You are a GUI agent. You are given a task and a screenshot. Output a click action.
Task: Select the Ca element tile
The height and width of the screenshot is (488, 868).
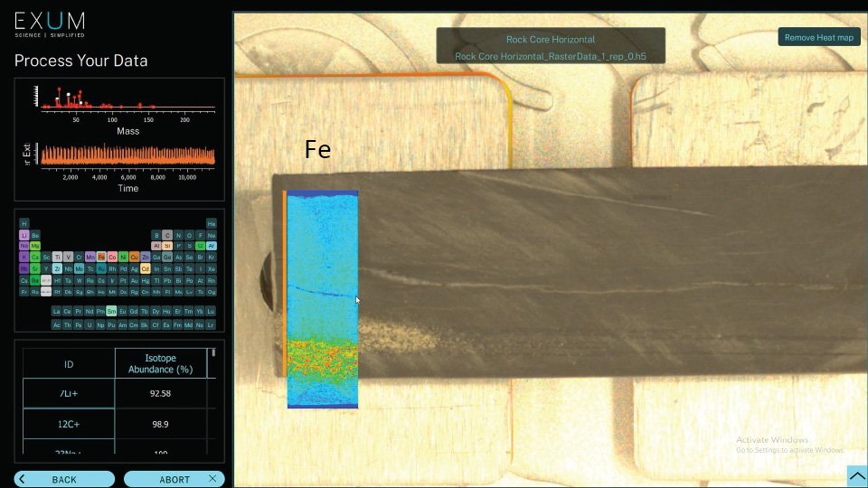point(35,257)
